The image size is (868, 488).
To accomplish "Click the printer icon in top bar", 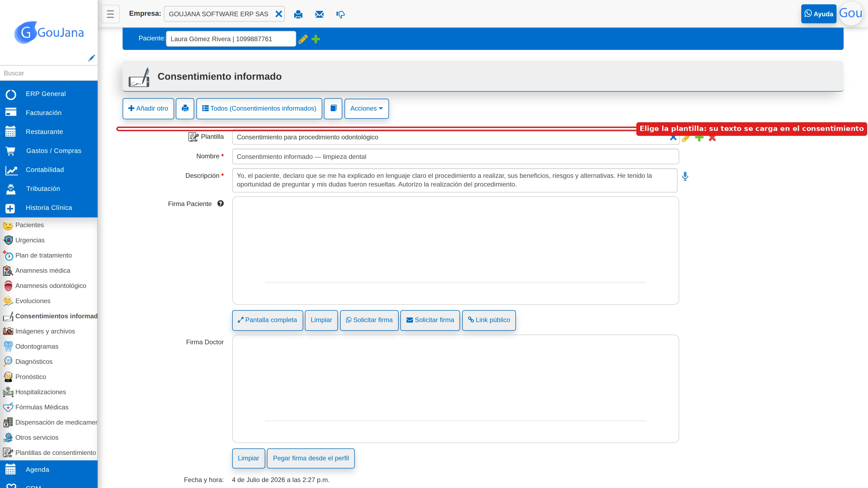I will click(298, 14).
